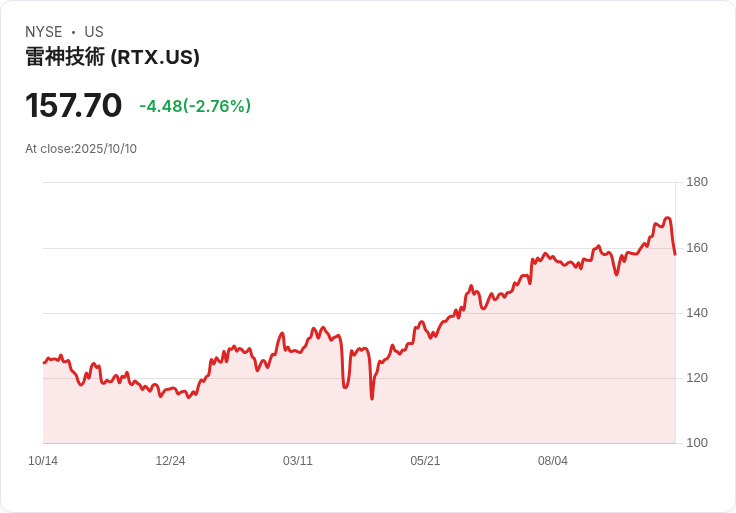Viewport: 736px width, 513px height.
Task: Click the -4.48(-2.76%) price change
Action: (195, 106)
